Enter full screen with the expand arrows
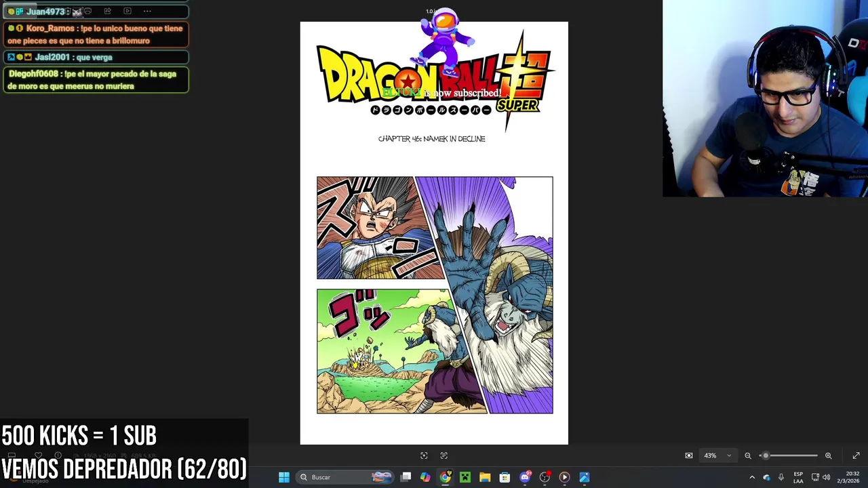 [x=856, y=455]
